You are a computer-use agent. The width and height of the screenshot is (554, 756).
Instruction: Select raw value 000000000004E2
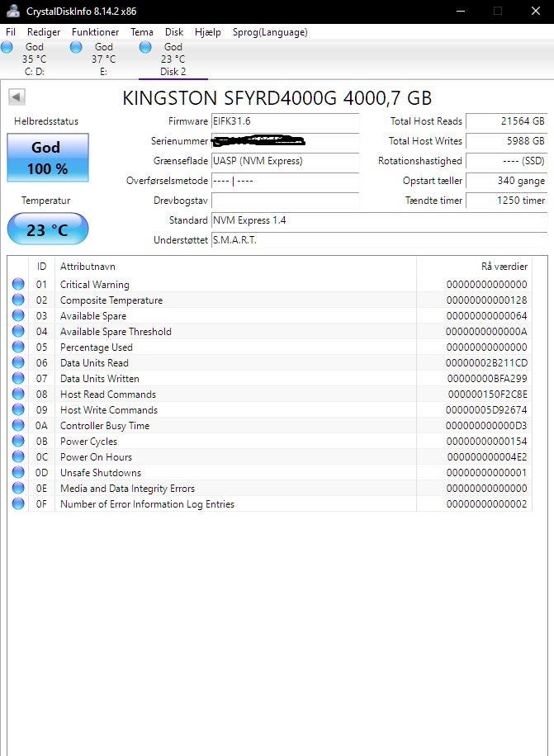coord(487,456)
